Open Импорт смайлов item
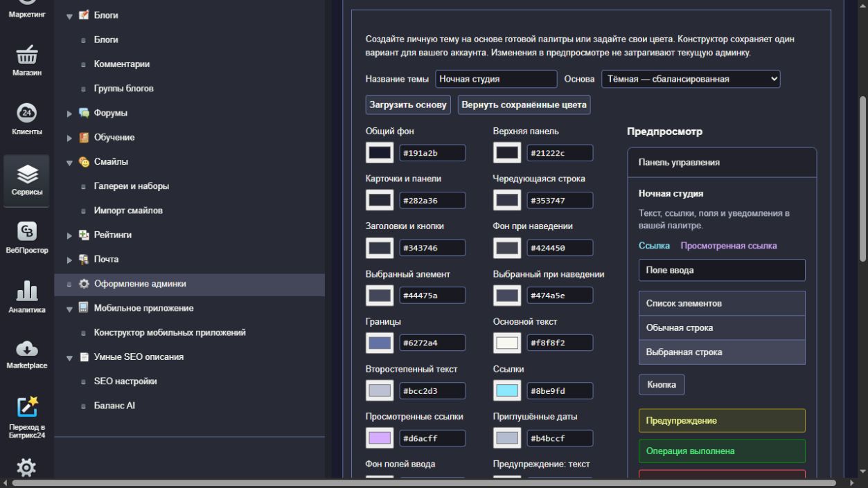868x488 pixels. [128, 210]
